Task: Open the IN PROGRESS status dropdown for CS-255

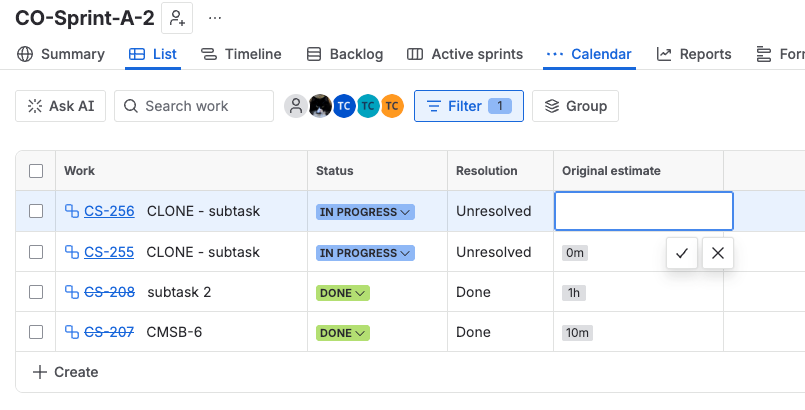Action: pyautogui.click(x=365, y=253)
